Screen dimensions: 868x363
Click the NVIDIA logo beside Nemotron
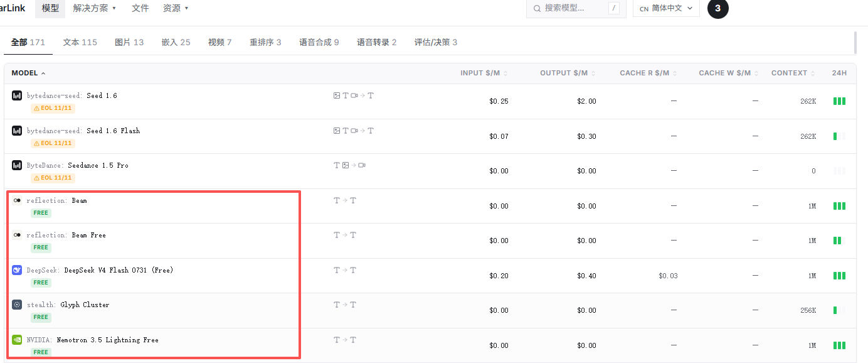click(17, 340)
